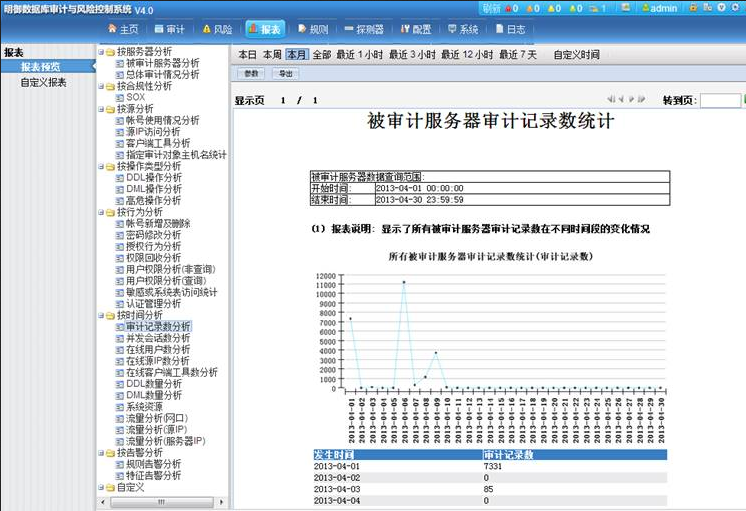Filter by 最近 1 小时

(x=360, y=55)
